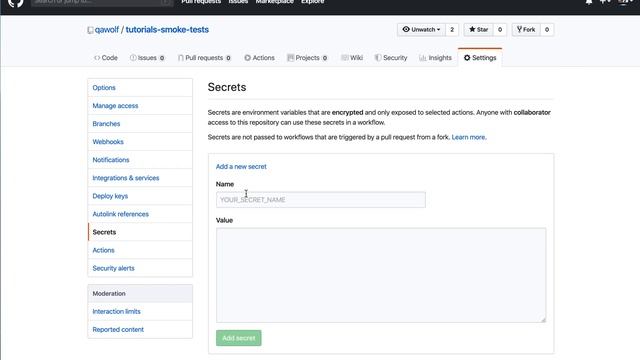Switch to the Code tab
This screenshot has height=360, width=640.
pos(106,58)
